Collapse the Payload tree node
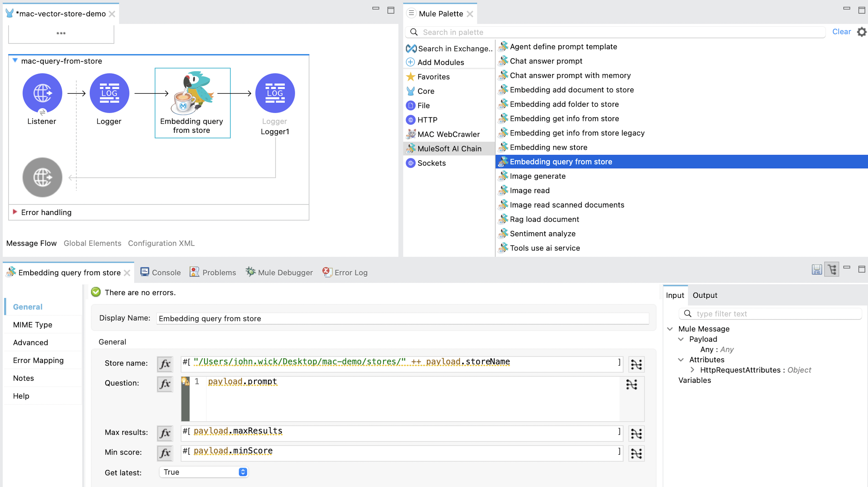Screen dimensions: 868x487 click(681, 339)
